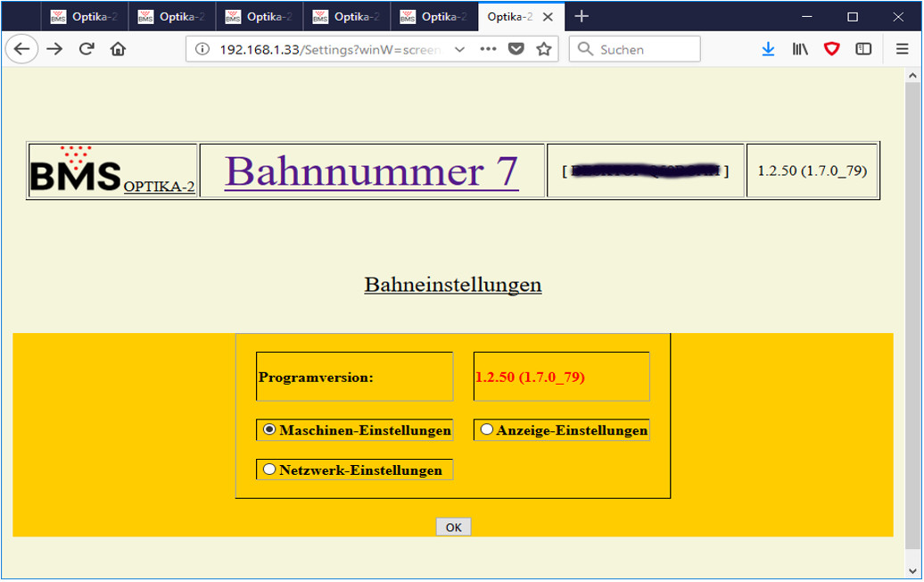Click the browser Back arrow button
The image size is (924, 582).
tap(22, 49)
